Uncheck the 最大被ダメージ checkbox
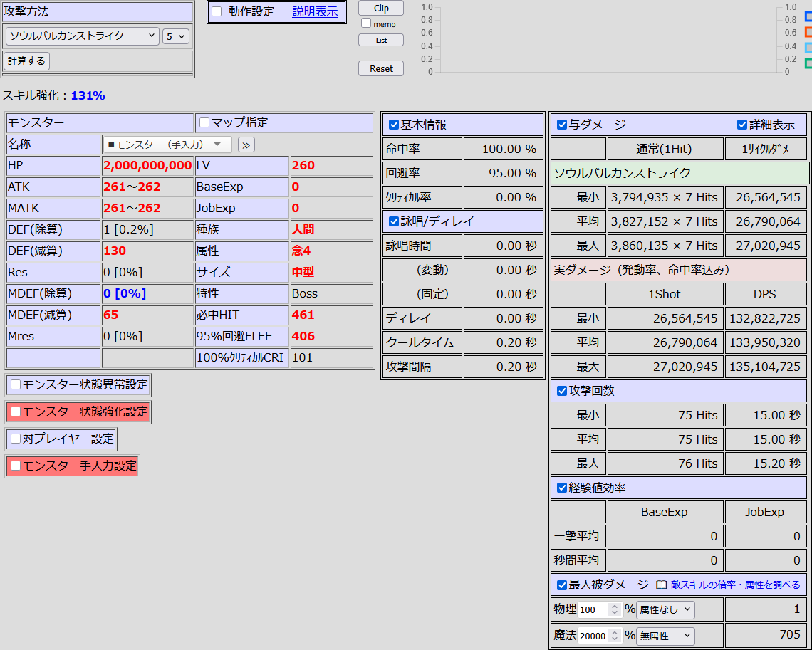 (x=562, y=585)
